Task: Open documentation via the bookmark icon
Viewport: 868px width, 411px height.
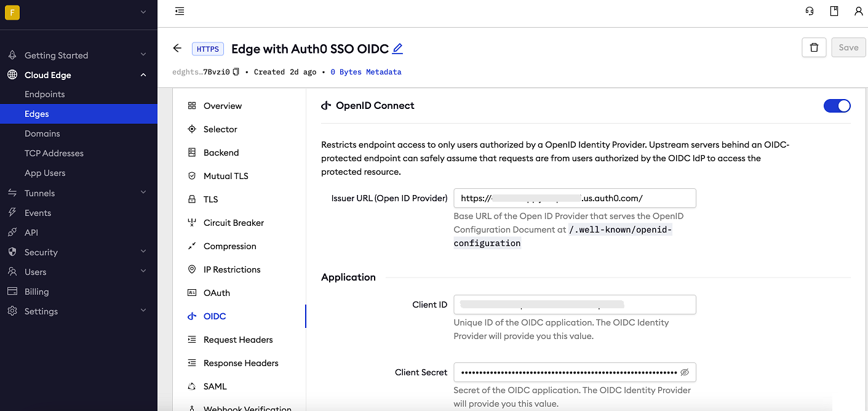Action: 834,11
